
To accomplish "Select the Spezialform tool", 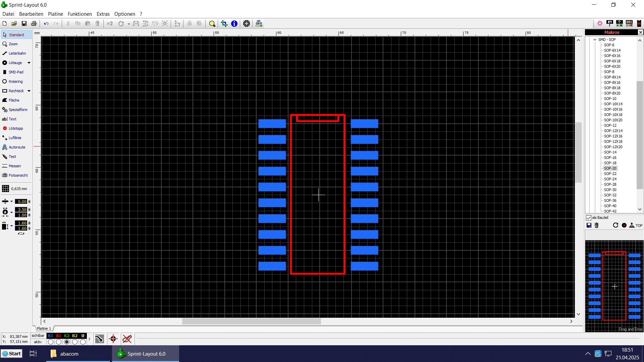I will pos(16,110).
